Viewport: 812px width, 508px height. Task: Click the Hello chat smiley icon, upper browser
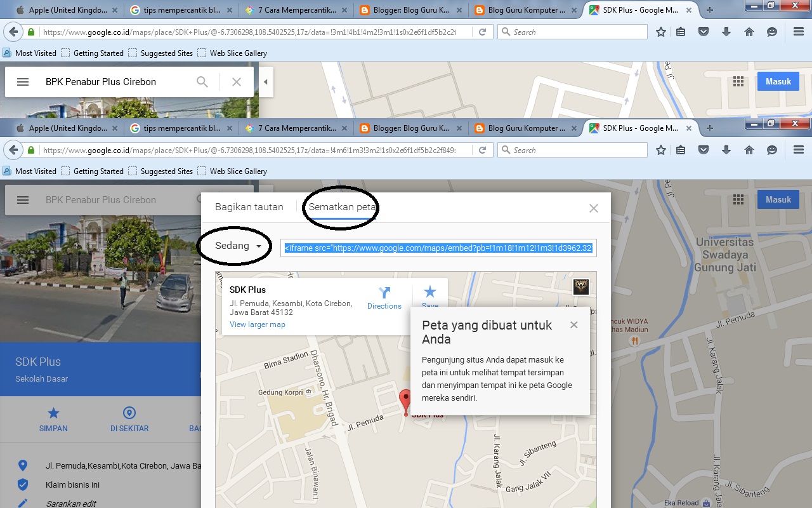click(772, 32)
